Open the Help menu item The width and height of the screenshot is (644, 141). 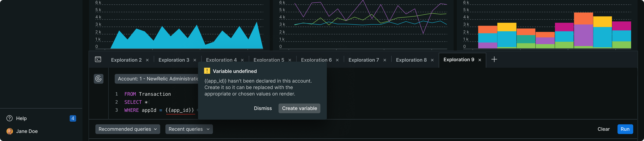(x=21, y=118)
